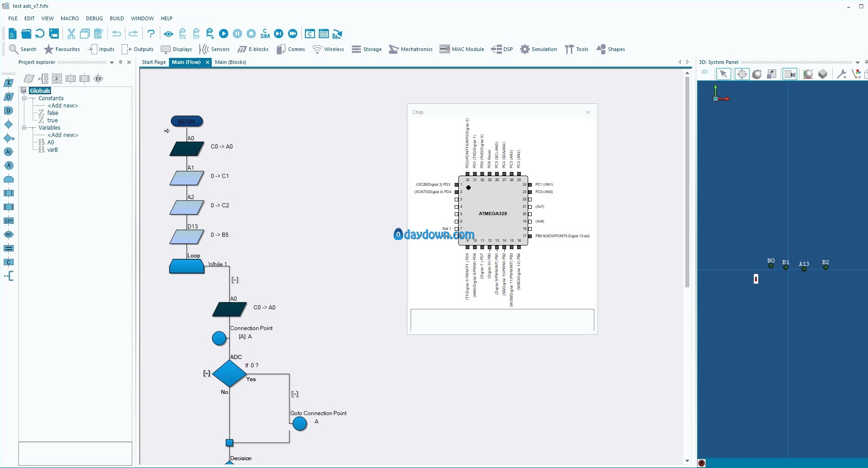This screenshot has width=868, height=468.
Task: Open the MIAC Module menu
Action: click(x=462, y=49)
